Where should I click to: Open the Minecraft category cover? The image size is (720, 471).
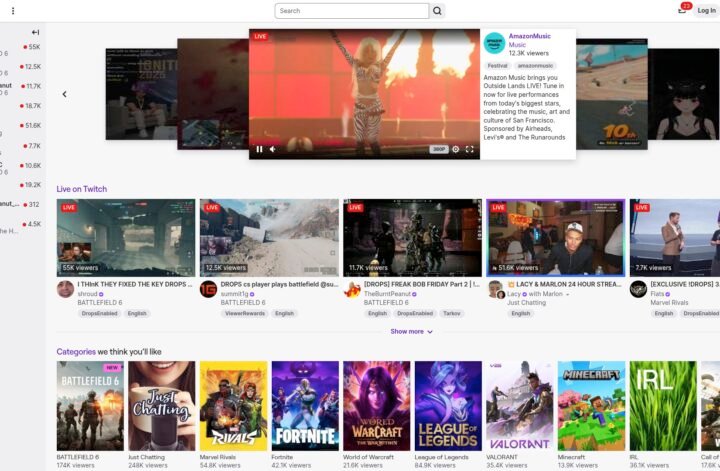(x=591, y=406)
